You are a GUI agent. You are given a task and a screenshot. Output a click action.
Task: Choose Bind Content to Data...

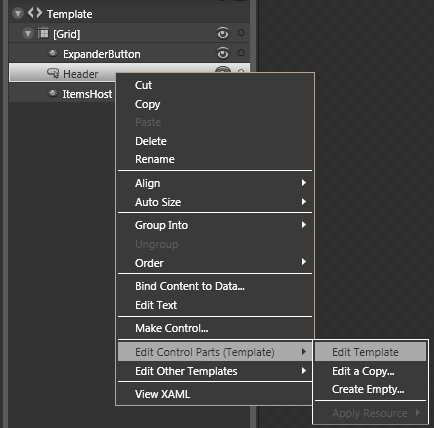pos(215,286)
